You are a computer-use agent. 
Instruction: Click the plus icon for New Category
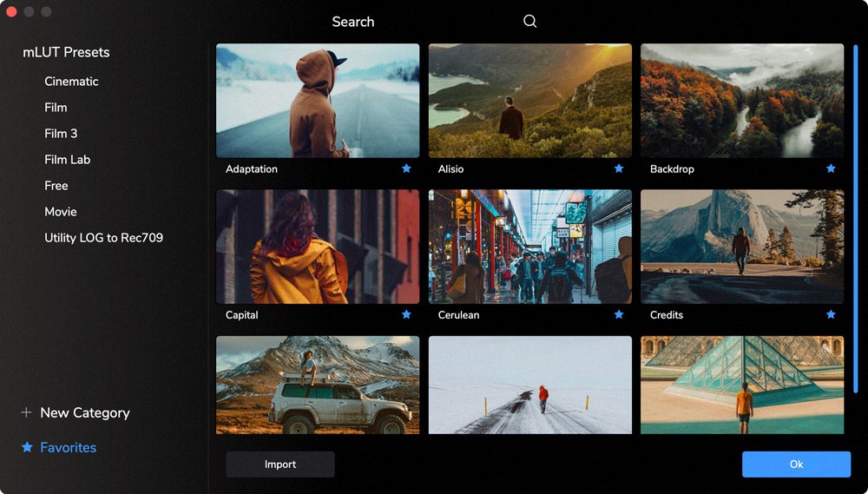(x=26, y=412)
